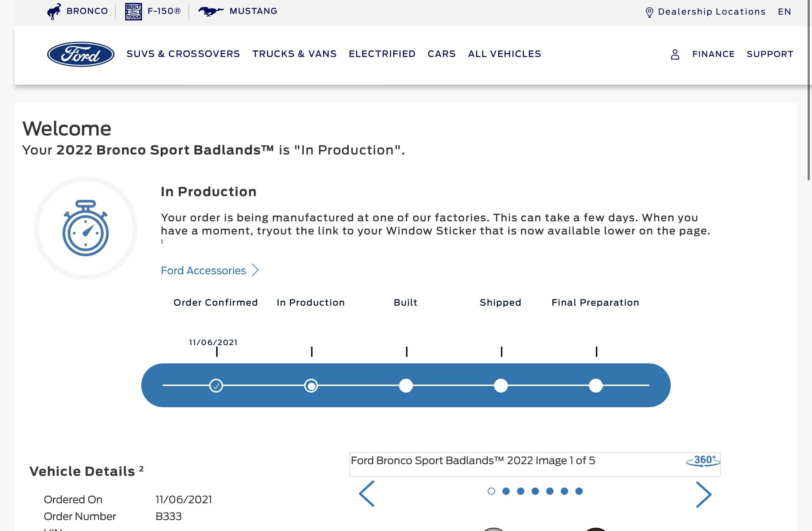Open the Electrified menu item
This screenshot has width=812, height=531.
(382, 54)
